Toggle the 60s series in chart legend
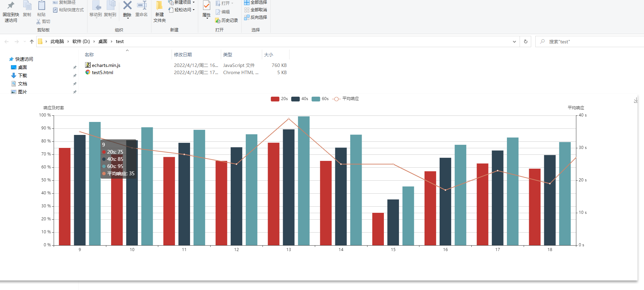The image size is (644, 290). coord(320,99)
